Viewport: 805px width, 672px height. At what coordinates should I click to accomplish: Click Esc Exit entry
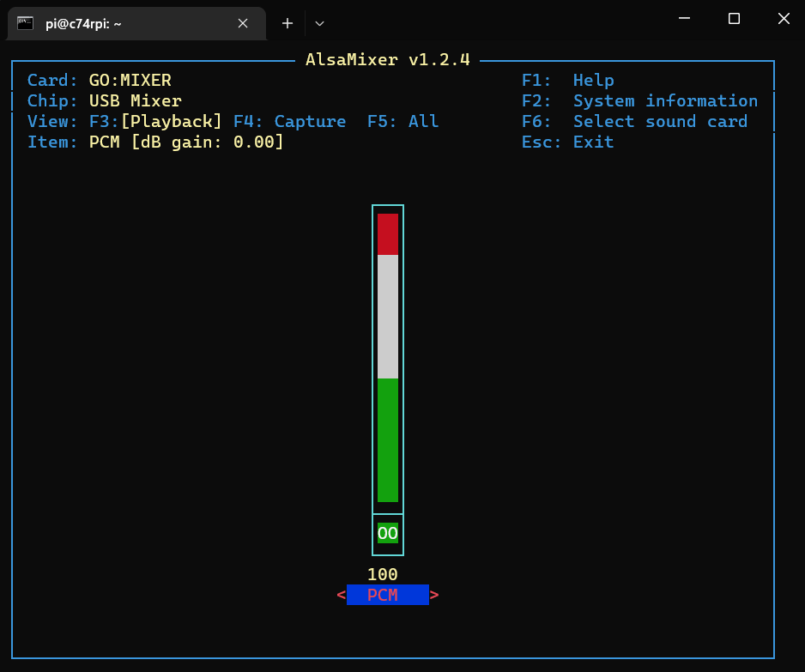[568, 142]
